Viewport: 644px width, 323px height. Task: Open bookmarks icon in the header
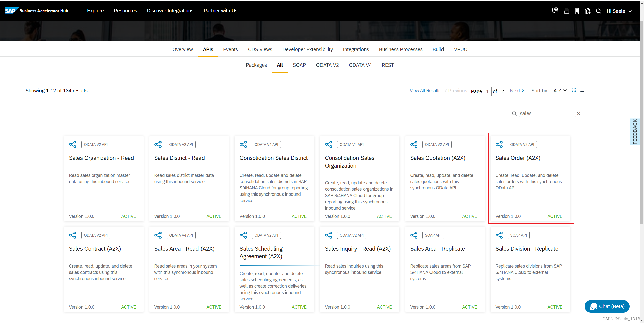click(577, 11)
